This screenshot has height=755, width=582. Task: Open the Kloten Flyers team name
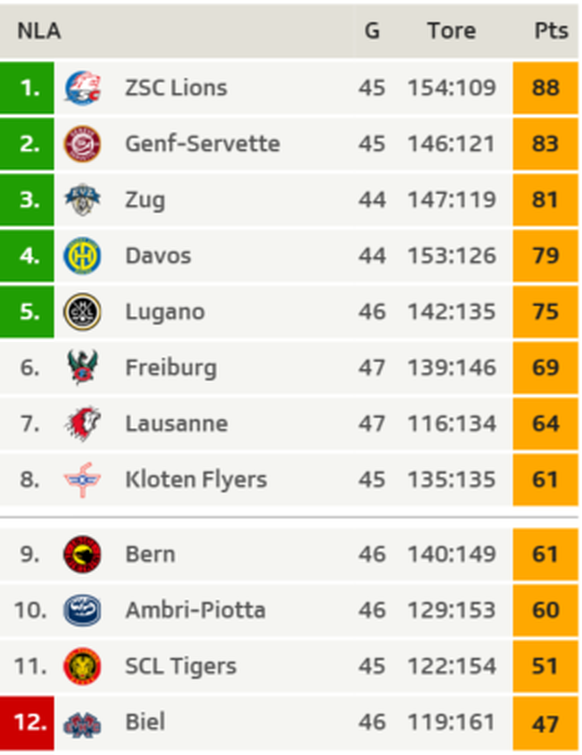point(196,480)
